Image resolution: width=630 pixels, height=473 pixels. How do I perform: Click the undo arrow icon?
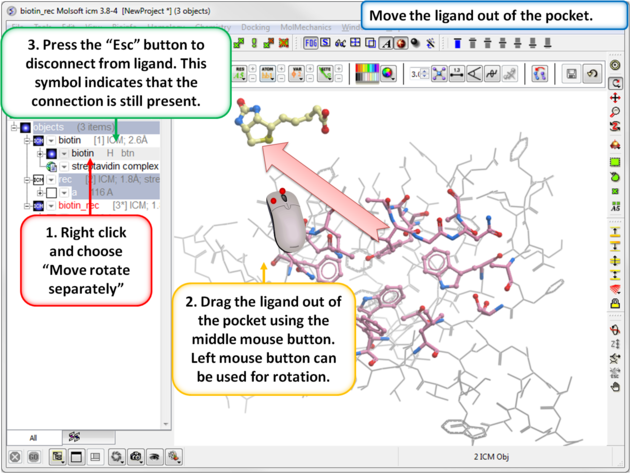point(593,74)
